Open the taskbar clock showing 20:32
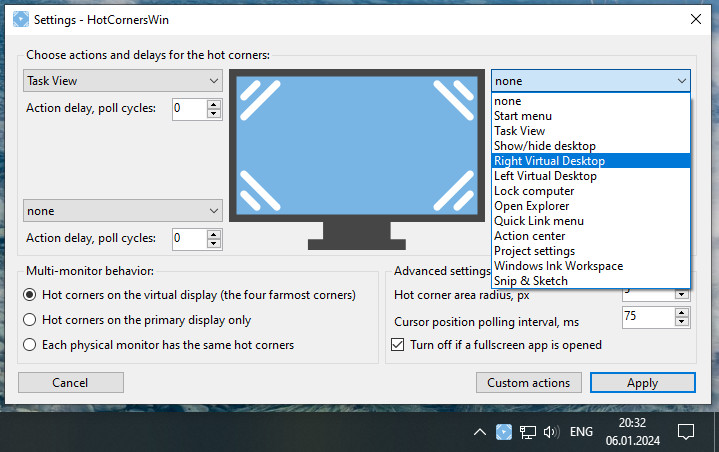This screenshot has width=719, height=452. coord(632,431)
